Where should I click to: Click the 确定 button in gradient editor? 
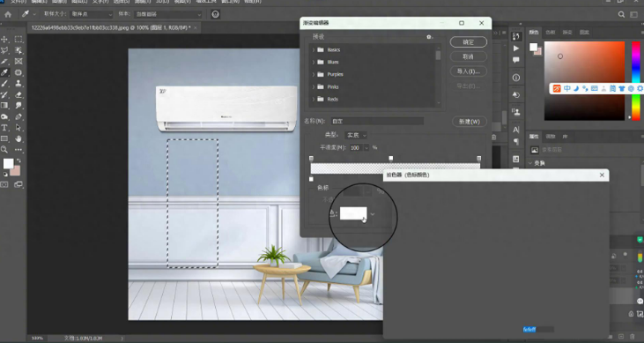[x=469, y=42]
